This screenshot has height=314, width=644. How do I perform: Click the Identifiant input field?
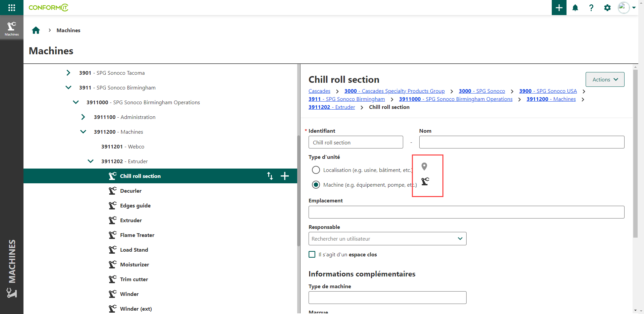click(x=356, y=142)
